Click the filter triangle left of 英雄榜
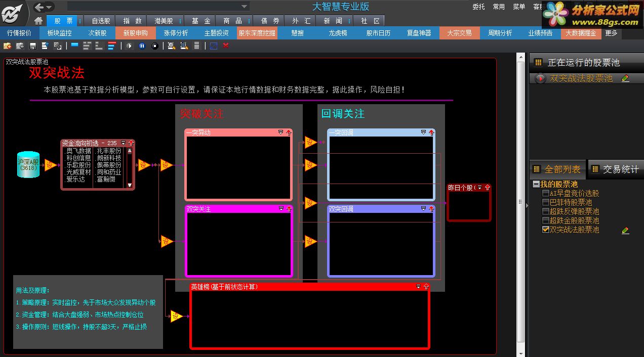This screenshot has height=357, width=644. coord(177,317)
